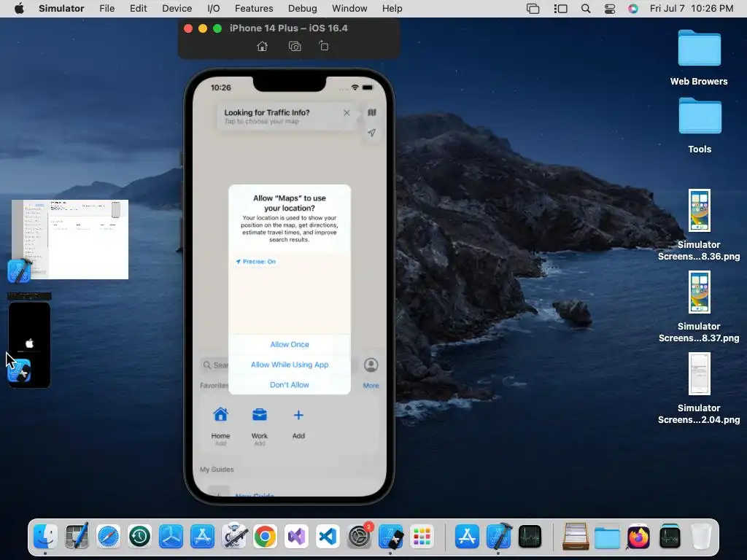
Task: Click the screen mirroring windows icon in menu bar
Action: point(533,9)
